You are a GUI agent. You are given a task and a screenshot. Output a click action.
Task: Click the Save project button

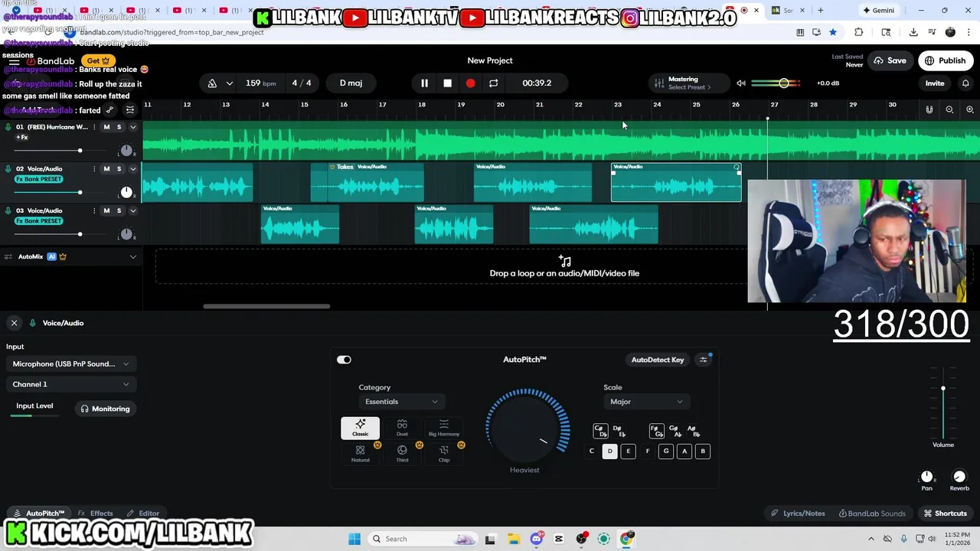pos(890,60)
